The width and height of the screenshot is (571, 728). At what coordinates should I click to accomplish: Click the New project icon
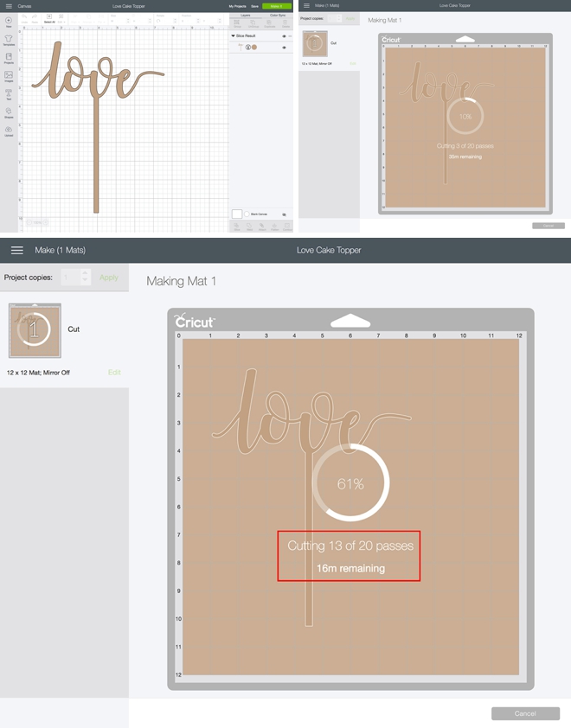click(x=9, y=21)
